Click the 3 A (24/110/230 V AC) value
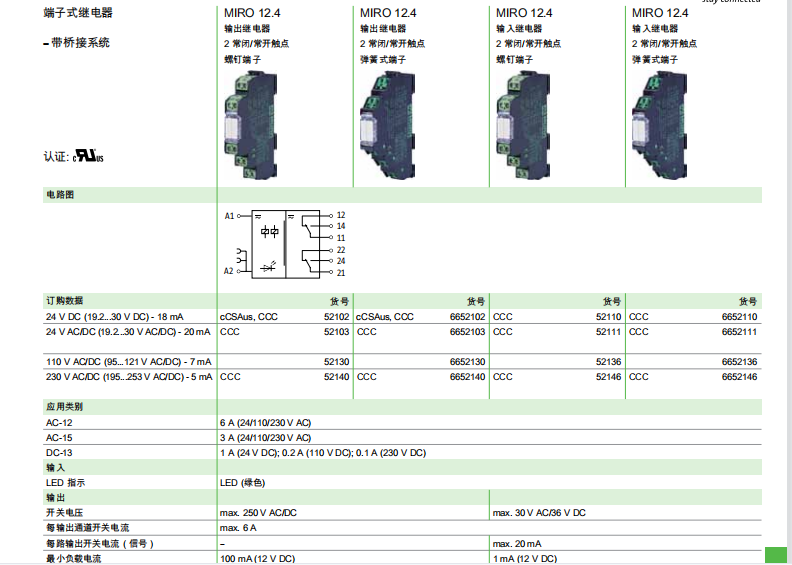The width and height of the screenshot is (792, 565). [x=266, y=438]
